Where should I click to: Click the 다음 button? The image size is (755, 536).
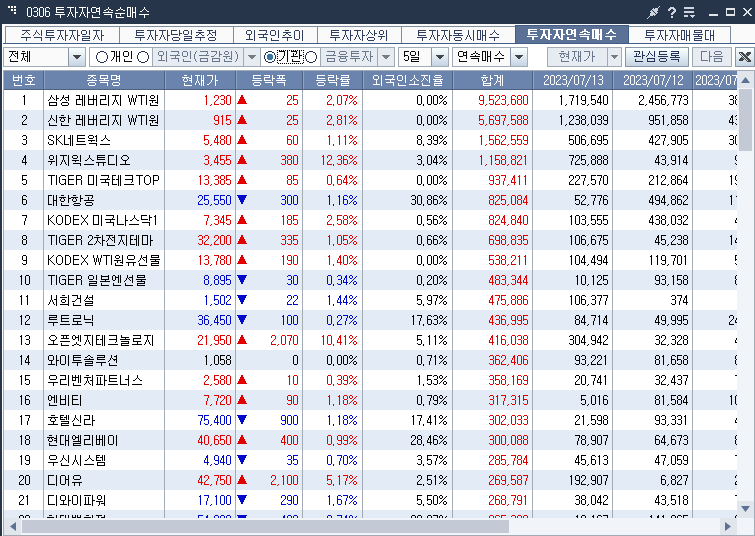pyautogui.click(x=712, y=57)
